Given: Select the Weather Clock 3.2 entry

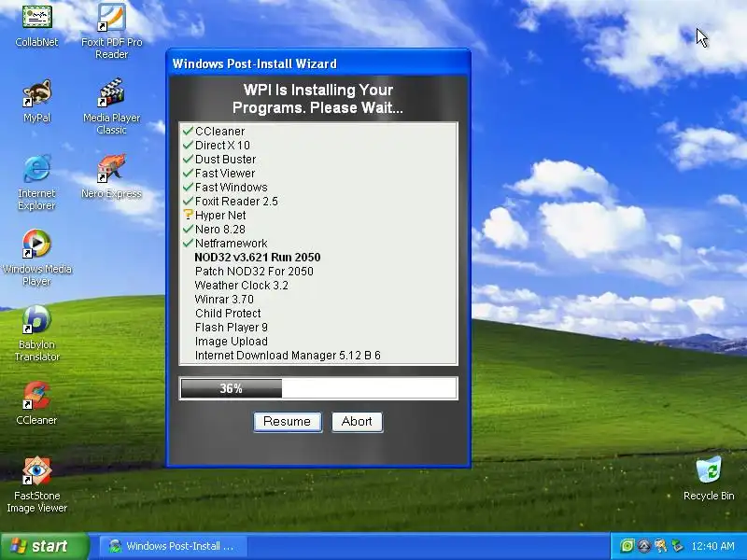Looking at the screenshot, I should (242, 286).
